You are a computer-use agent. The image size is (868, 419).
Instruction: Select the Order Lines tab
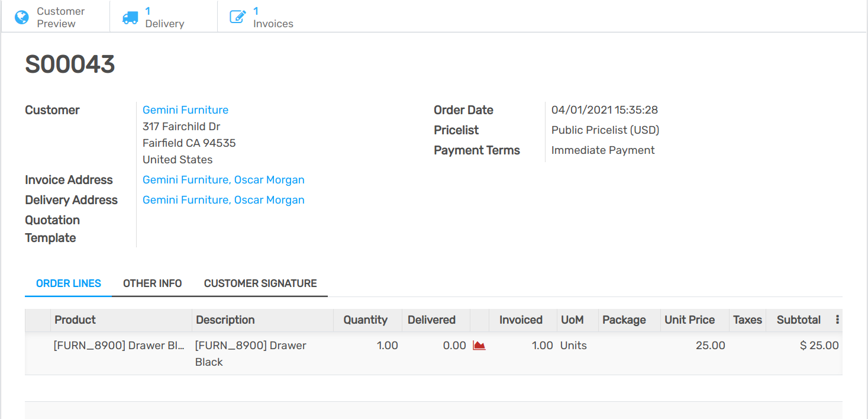[x=69, y=283]
